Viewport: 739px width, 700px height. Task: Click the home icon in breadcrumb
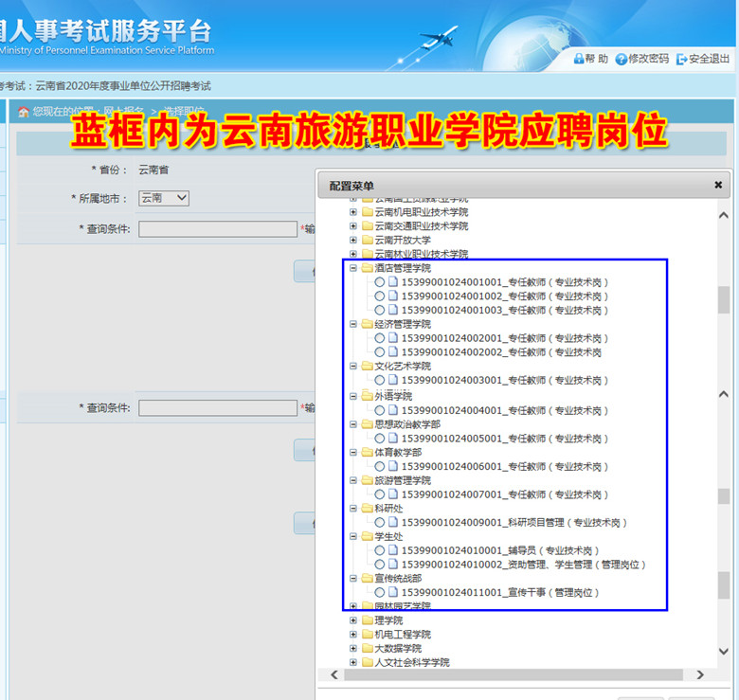point(24,112)
